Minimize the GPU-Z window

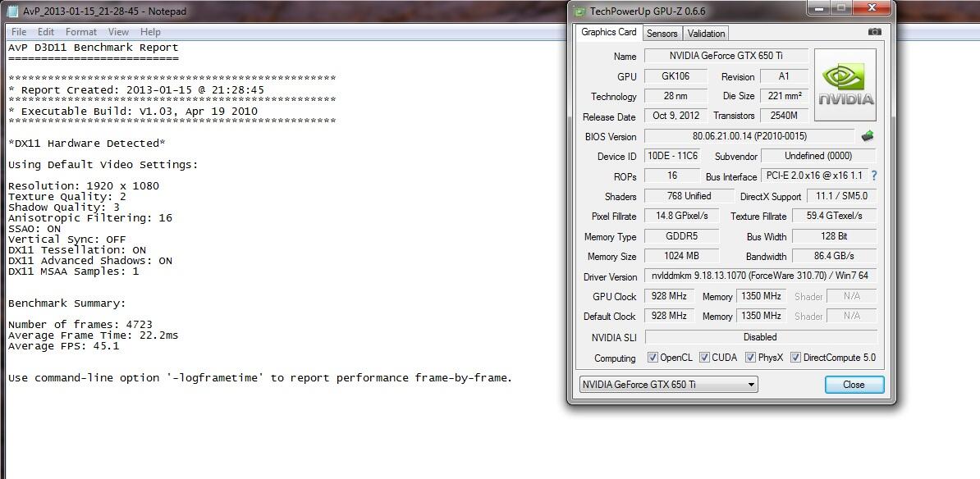pyautogui.click(x=819, y=8)
